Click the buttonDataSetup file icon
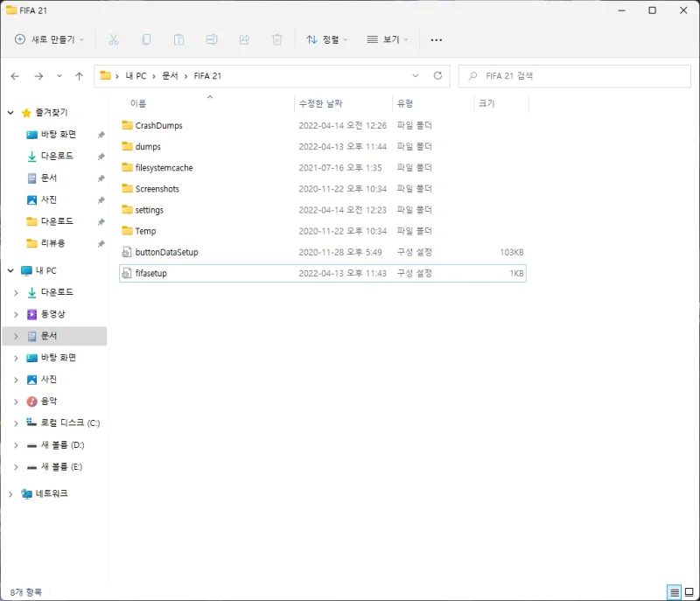The height and width of the screenshot is (601, 700). [x=127, y=252]
